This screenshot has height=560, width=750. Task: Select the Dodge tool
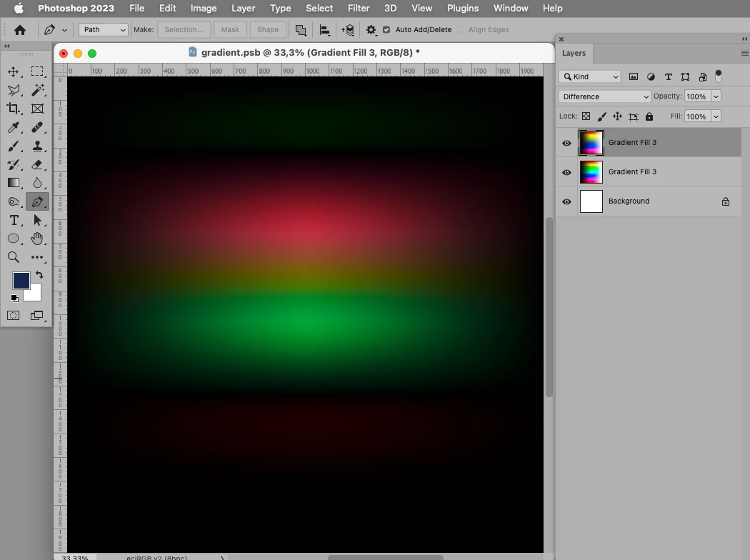(x=14, y=202)
